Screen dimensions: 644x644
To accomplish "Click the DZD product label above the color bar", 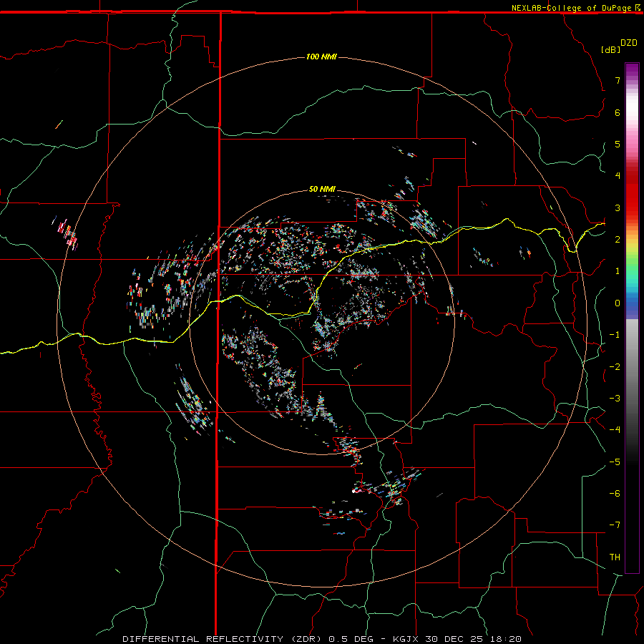I will (x=628, y=43).
